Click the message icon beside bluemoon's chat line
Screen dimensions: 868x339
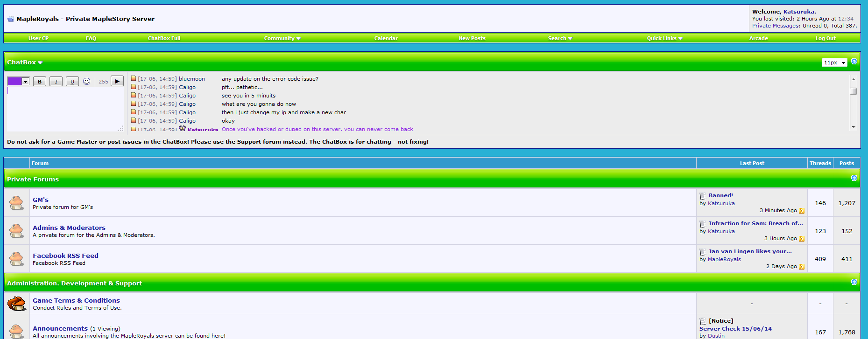click(134, 78)
